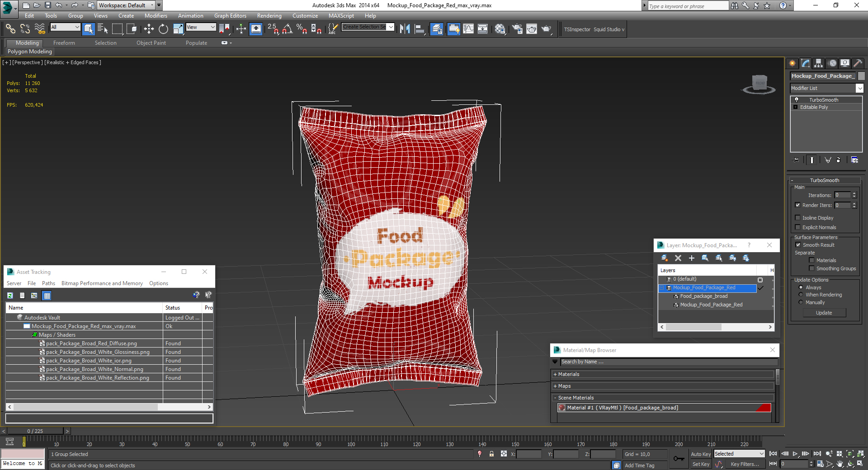This screenshot has height=470, width=868.
Task: Click the Key Filters button
Action: click(745, 464)
